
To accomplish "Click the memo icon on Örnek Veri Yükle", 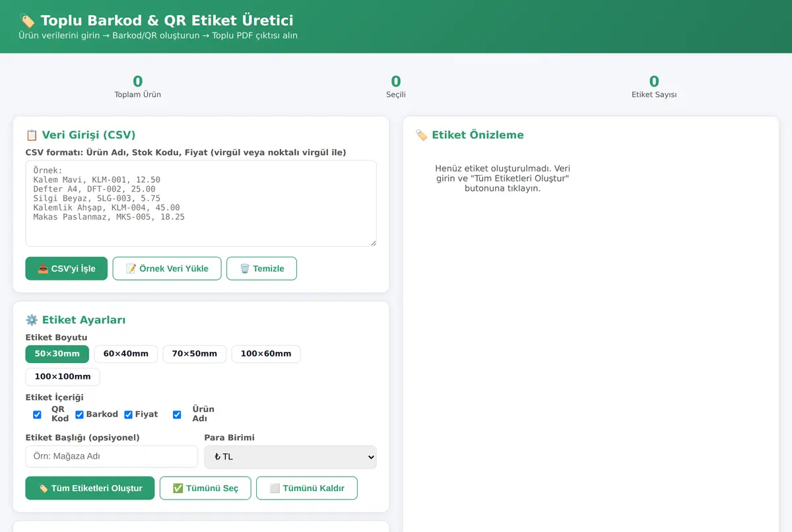I will click(x=131, y=269).
